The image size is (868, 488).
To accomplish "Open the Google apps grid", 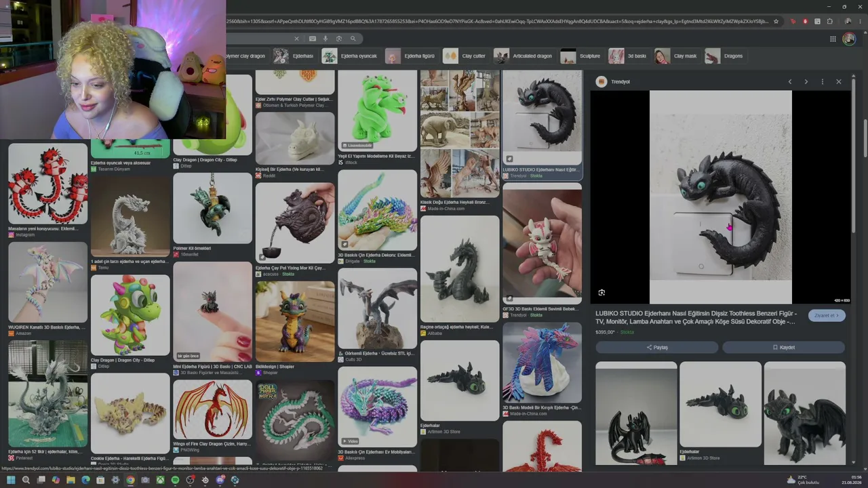I will [x=833, y=39].
